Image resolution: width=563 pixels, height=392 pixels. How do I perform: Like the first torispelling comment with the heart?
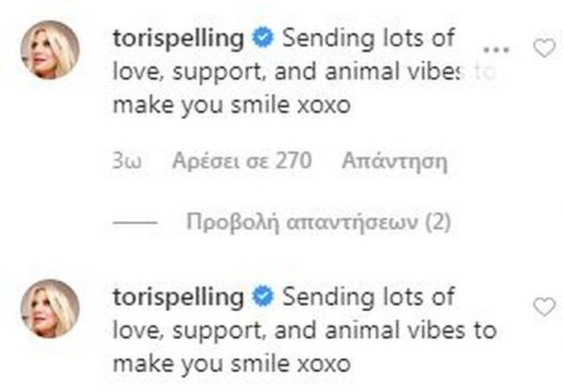click(x=545, y=48)
